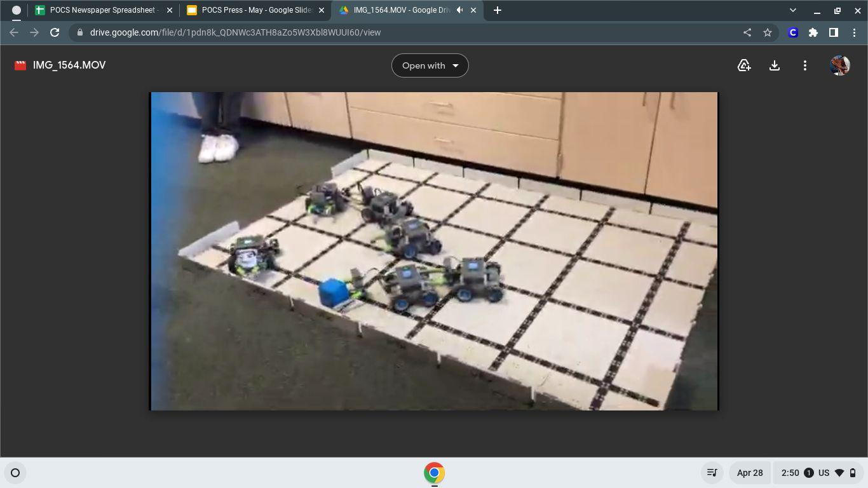
Task: Open the POCS Newspaper Spreadsheet tab
Action: [104, 10]
